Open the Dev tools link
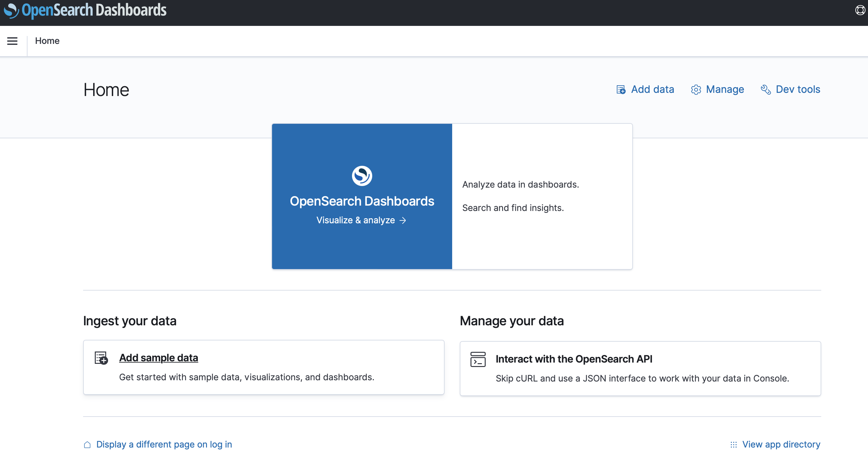Screen dimensions: 868x463 [x=798, y=90]
